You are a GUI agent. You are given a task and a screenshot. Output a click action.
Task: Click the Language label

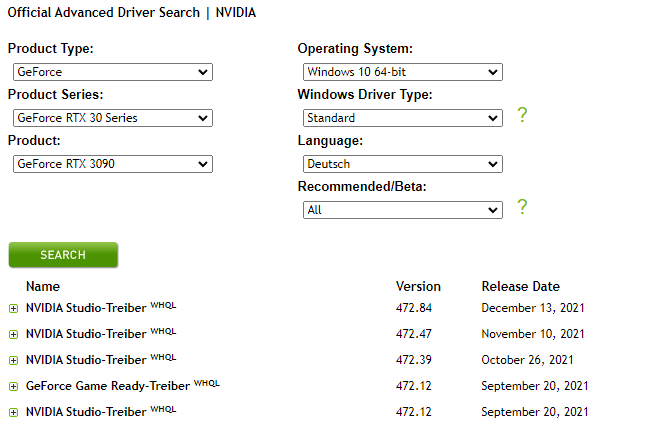[x=330, y=141]
